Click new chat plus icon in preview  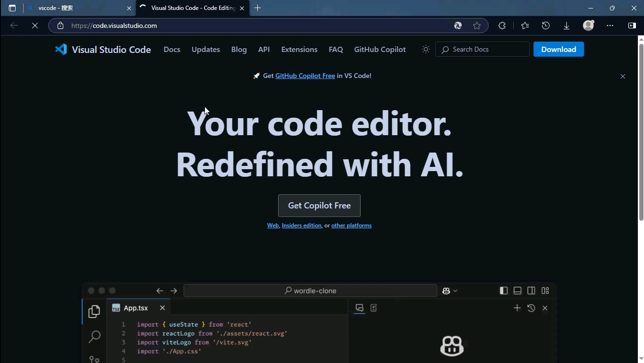517,308
